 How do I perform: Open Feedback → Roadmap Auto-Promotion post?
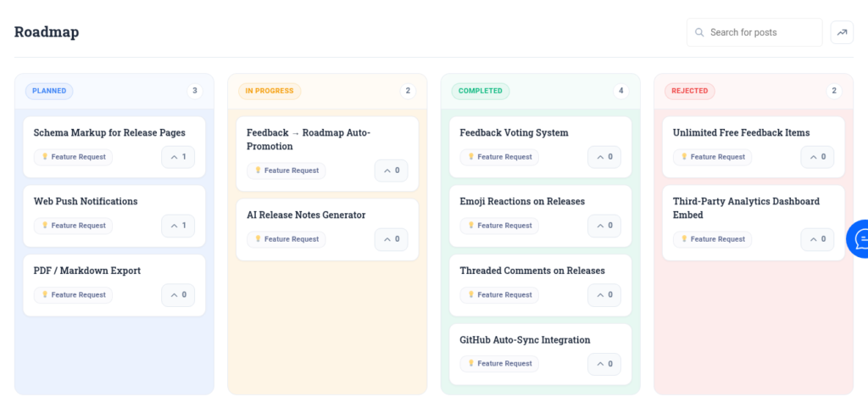pyautogui.click(x=309, y=139)
